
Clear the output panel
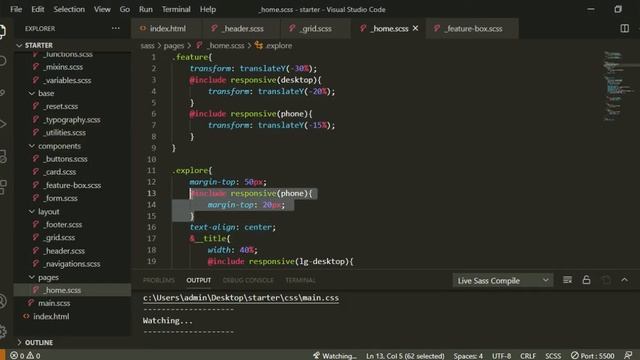point(567,280)
